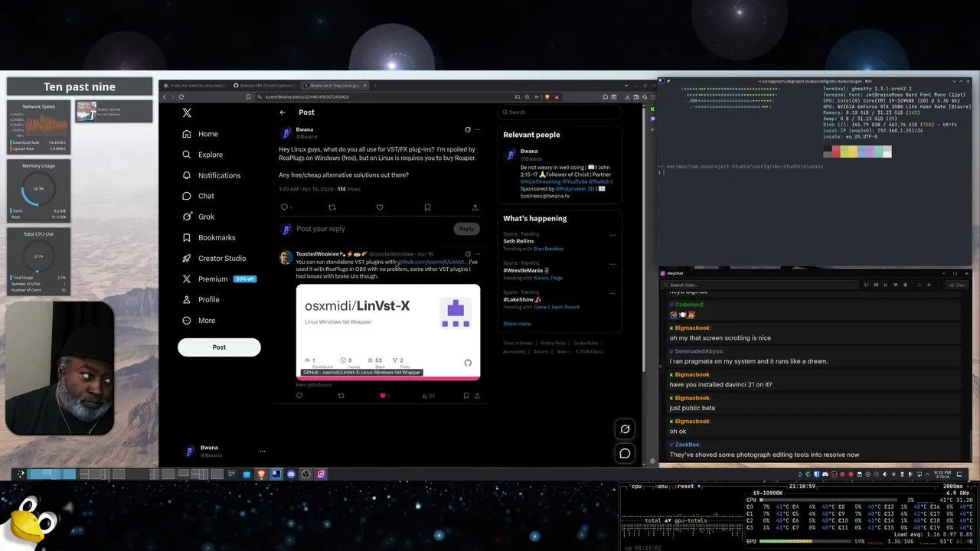980x551 pixels.
Task: Open Profile in the X sidebar
Action: (201, 299)
